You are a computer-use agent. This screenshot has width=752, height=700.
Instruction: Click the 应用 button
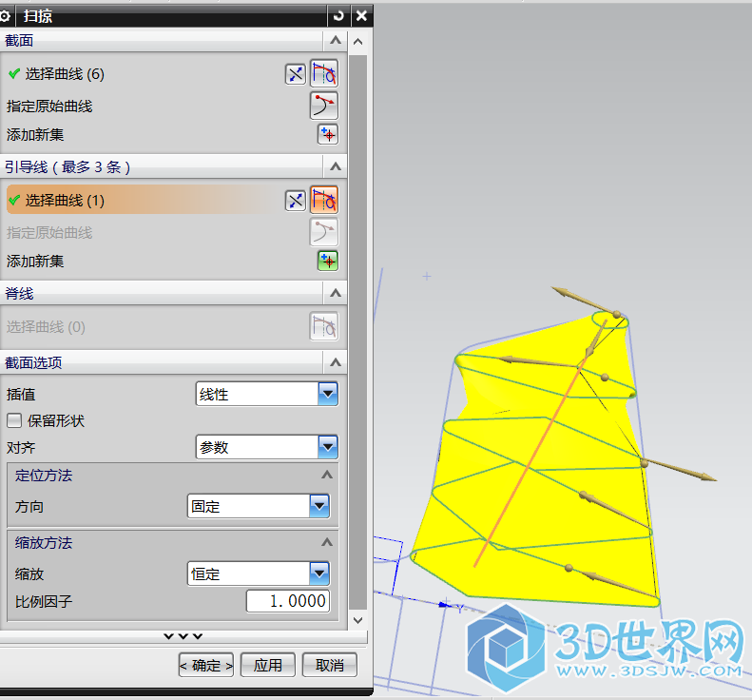(267, 665)
